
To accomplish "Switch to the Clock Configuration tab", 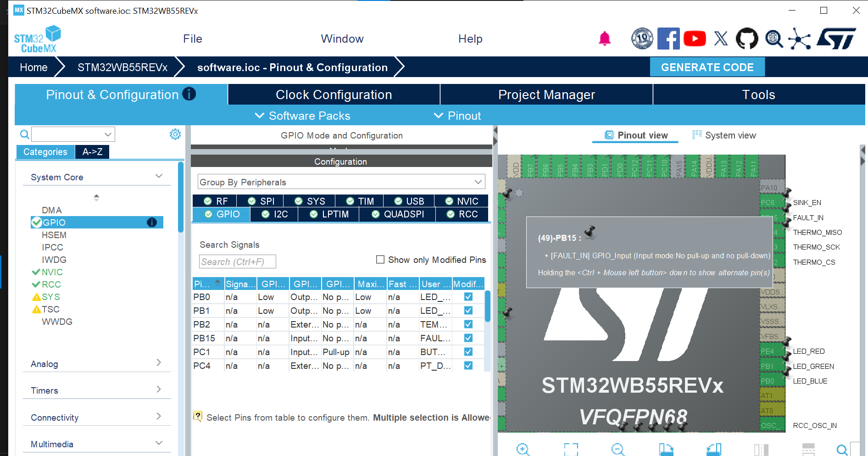I will click(x=334, y=95).
